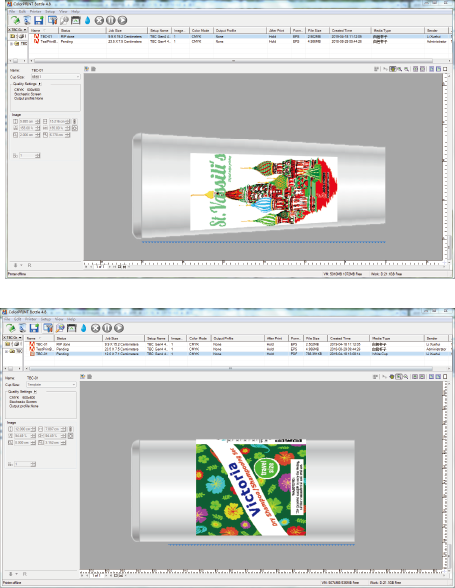Click the copies count stepper, lower window
The width and height of the screenshot is (455, 588).
(33, 464)
